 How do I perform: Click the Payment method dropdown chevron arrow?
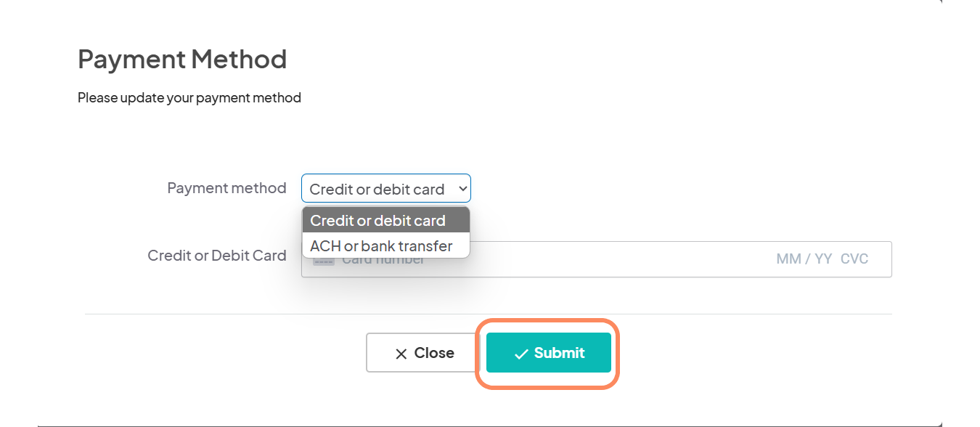(462, 189)
